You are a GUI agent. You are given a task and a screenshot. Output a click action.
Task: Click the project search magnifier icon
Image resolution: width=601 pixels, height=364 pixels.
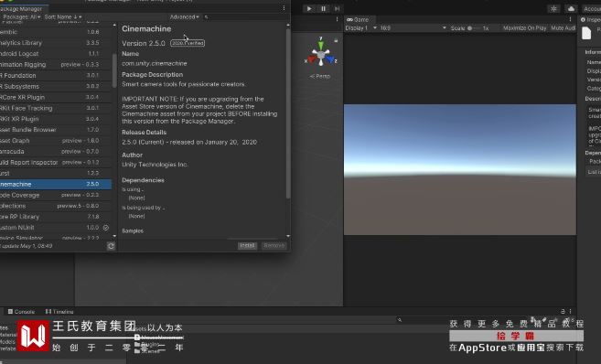[x=400, y=319]
